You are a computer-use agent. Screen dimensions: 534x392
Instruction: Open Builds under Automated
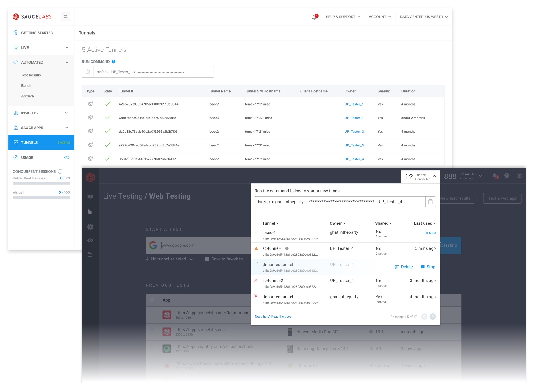(26, 86)
